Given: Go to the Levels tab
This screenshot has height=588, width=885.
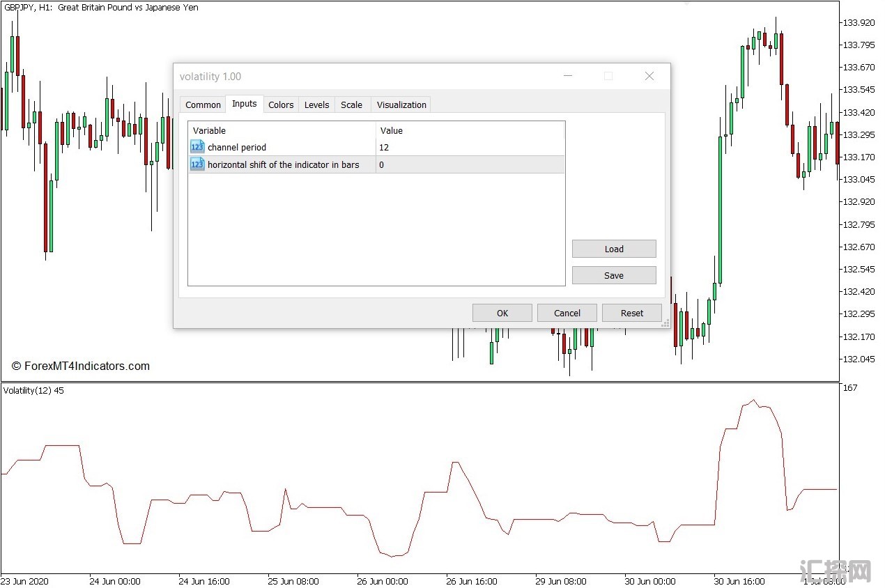Looking at the screenshot, I should [x=316, y=105].
